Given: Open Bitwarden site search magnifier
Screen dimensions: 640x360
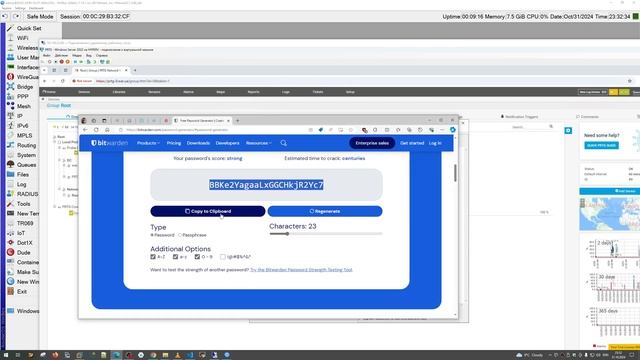Looking at the screenshot, I should pyautogui.click(x=284, y=143).
